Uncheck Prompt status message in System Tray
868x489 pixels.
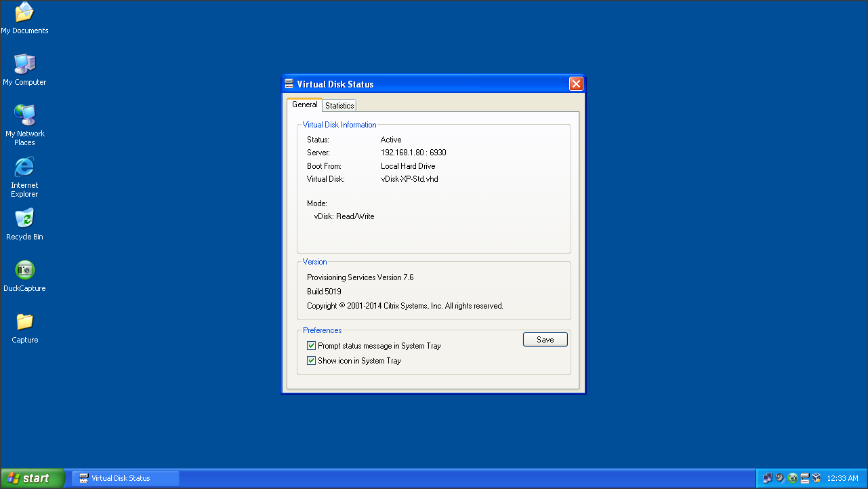[x=312, y=346]
